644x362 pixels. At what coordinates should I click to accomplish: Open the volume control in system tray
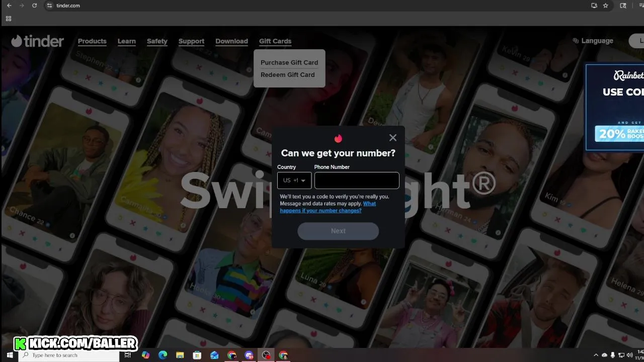click(630, 355)
